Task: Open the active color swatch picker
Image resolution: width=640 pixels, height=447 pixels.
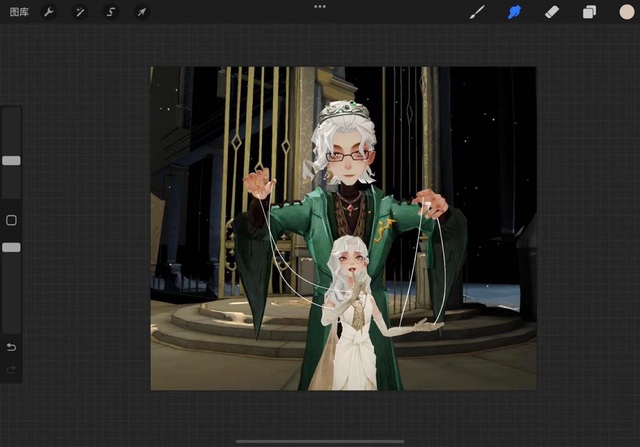Action: [x=626, y=12]
